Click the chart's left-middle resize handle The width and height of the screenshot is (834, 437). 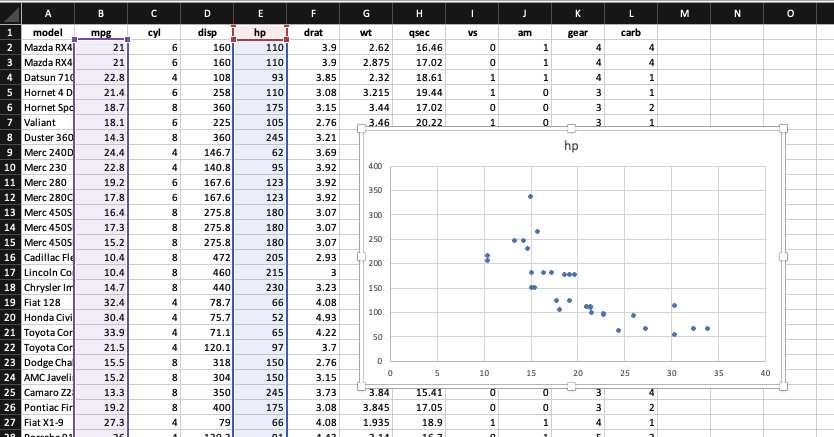coord(361,258)
